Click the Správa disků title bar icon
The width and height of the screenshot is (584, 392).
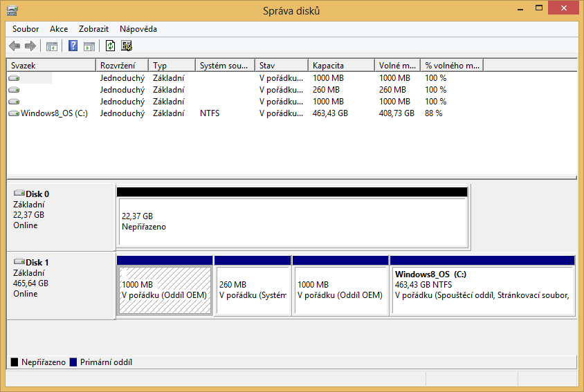coord(12,10)
